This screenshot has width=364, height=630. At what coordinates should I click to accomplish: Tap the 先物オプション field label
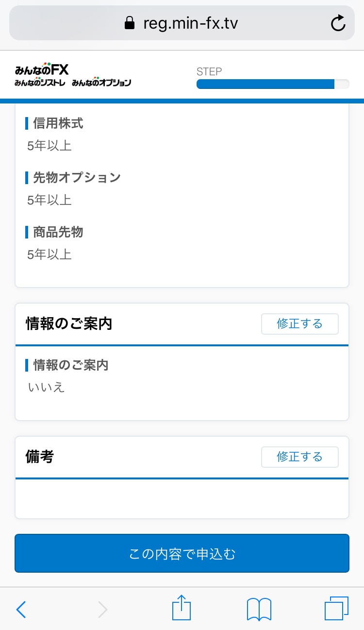(77, 178)
